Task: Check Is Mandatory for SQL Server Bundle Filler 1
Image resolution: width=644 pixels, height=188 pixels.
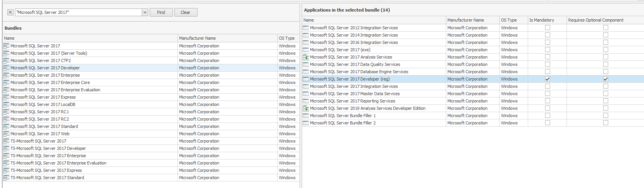Action: pyautogui.click(x=547, y=116)
